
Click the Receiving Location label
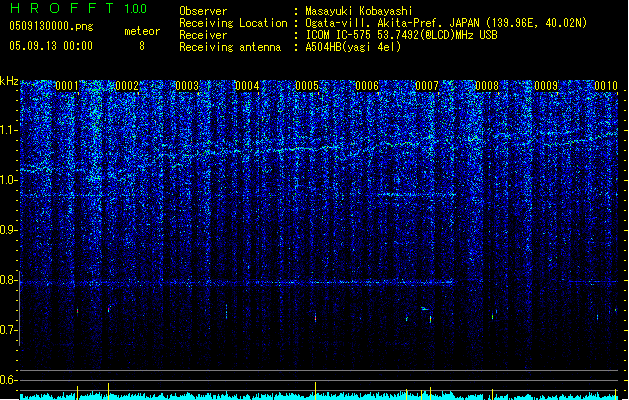pos(233,23)
